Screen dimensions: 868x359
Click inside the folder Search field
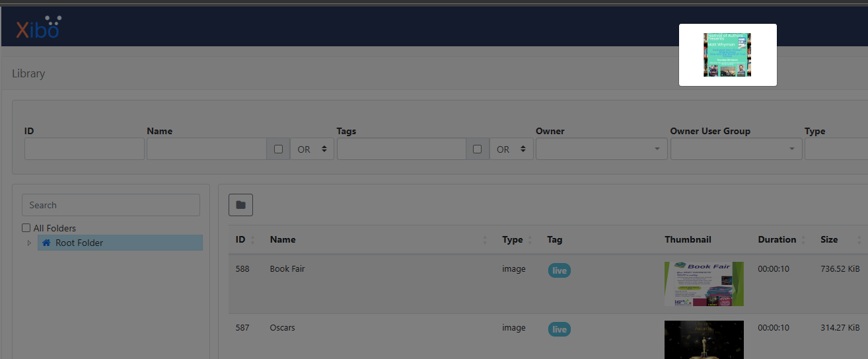click(x=111, y=205)
